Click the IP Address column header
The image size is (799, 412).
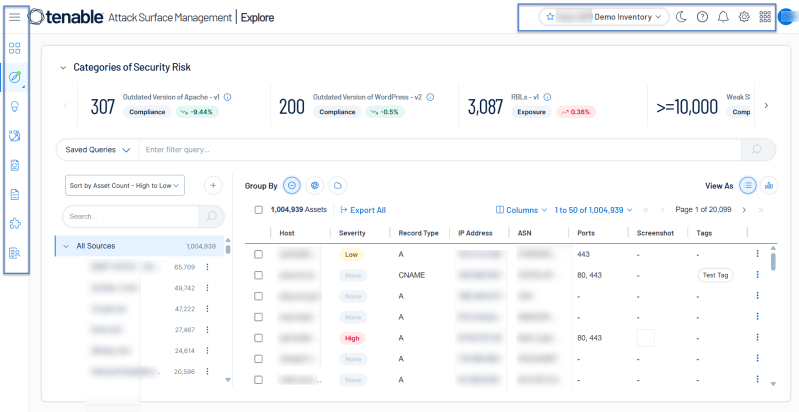(x=475, y=233)
